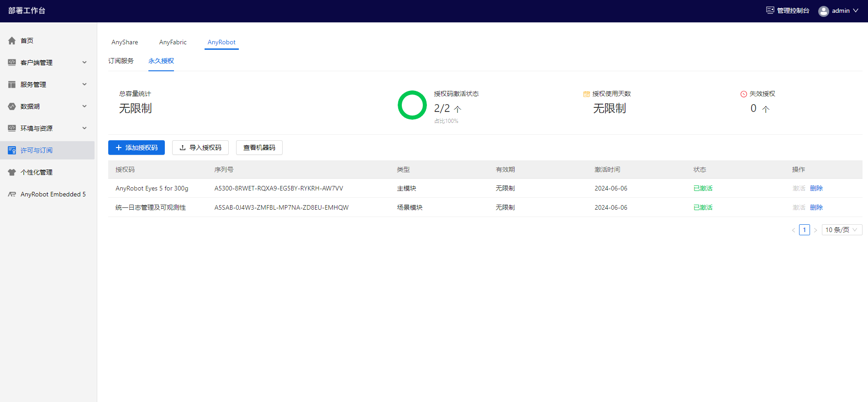868x402 pixels.
Task: Click the red clock icon beside 失效授权
Action: pos(744,94)
